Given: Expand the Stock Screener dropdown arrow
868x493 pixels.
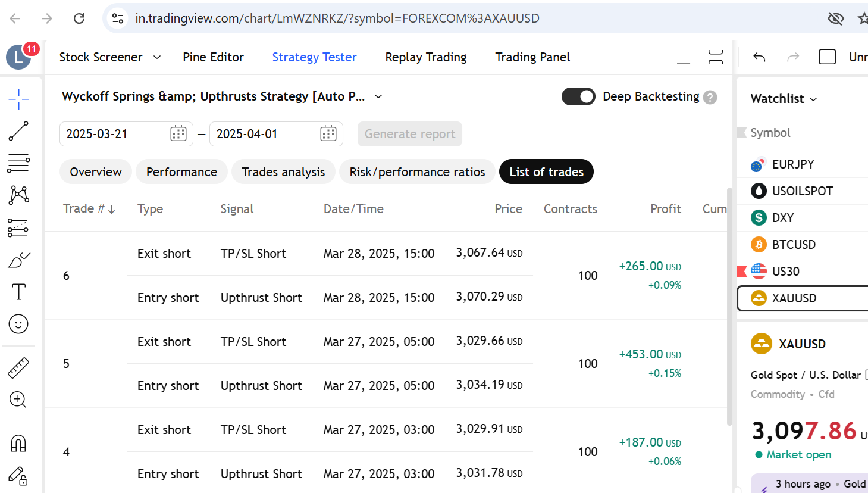Looking at the screenshot, I should tap(157, 57).
